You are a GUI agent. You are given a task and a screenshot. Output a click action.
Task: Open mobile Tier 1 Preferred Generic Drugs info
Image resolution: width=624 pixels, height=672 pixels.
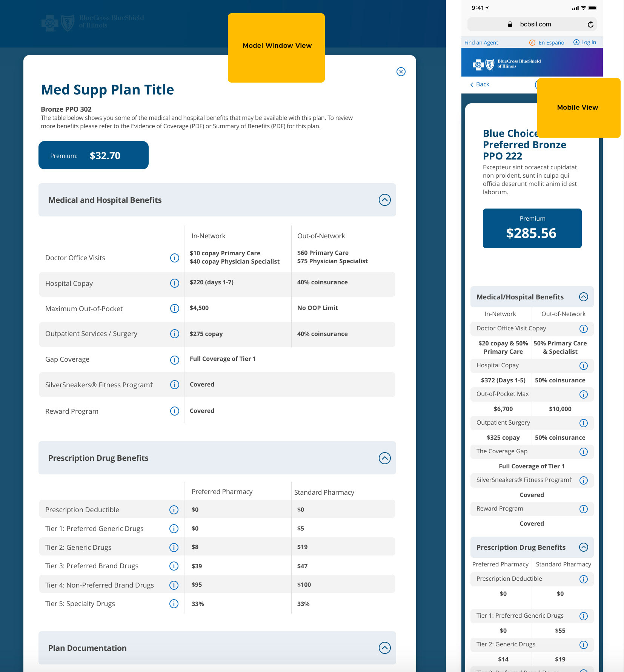[x=583, y=616]
